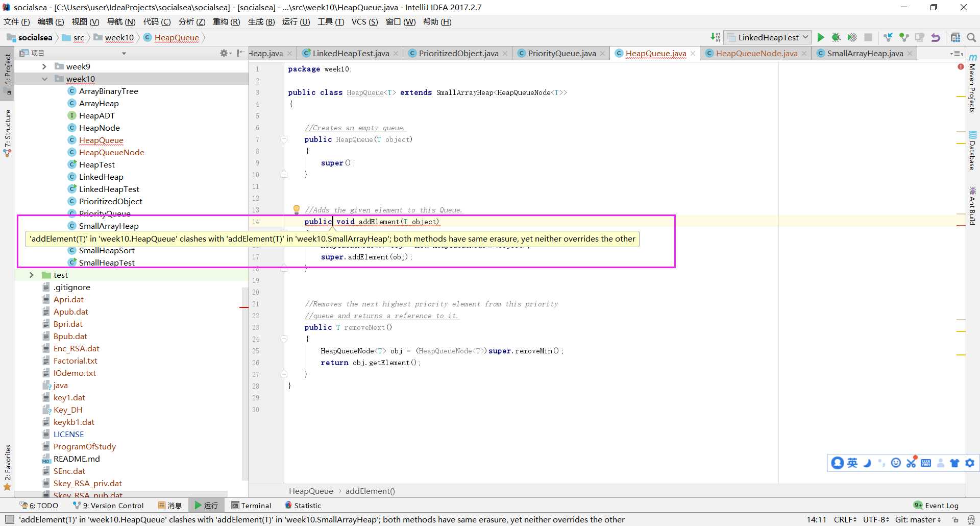Change file encoding UTF-8 dropdown
This screenshot has height=526, width=980.
pos(876,519)
